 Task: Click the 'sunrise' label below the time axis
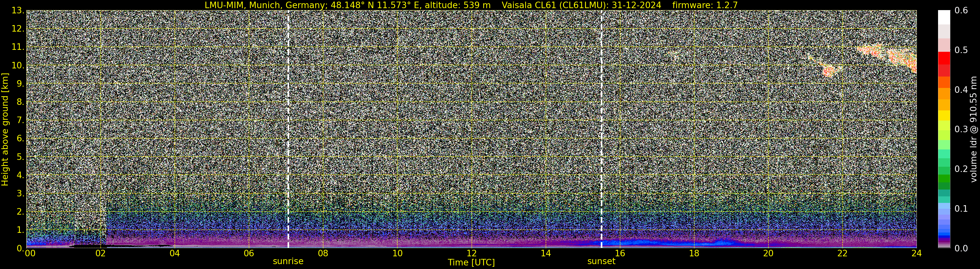[x=288, y=262]
